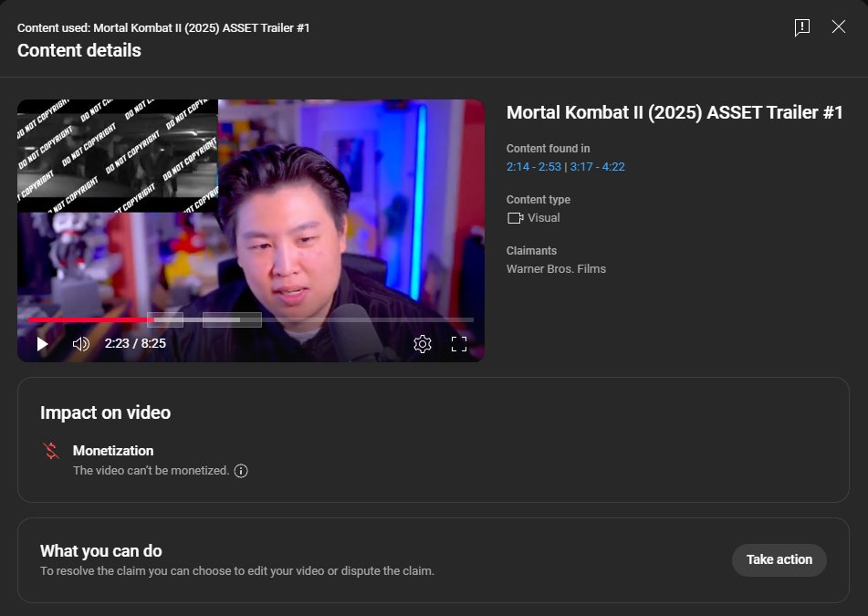Screen dimensions: 868x616
Task: Click "The video can't be monetized." text
Action: 151,470
